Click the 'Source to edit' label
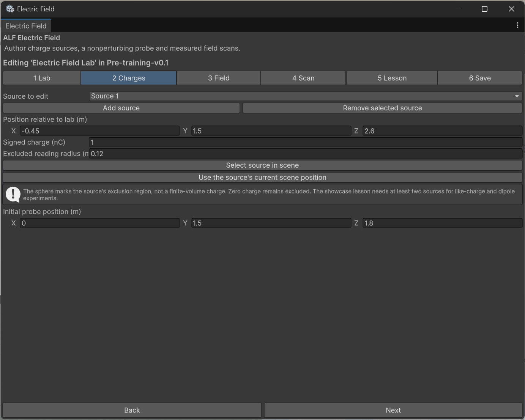Viewport: 525px width, 420px height. coord(26,96)
